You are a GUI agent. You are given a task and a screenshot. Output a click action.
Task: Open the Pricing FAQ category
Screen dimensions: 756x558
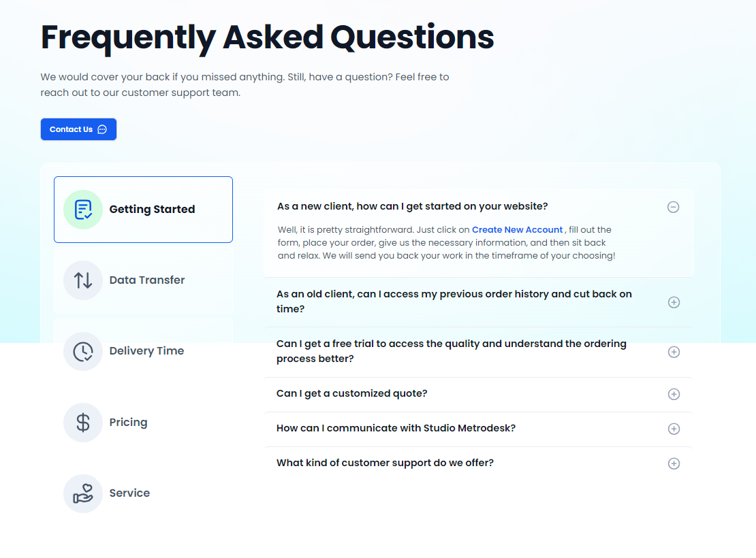tap(143, 422)
